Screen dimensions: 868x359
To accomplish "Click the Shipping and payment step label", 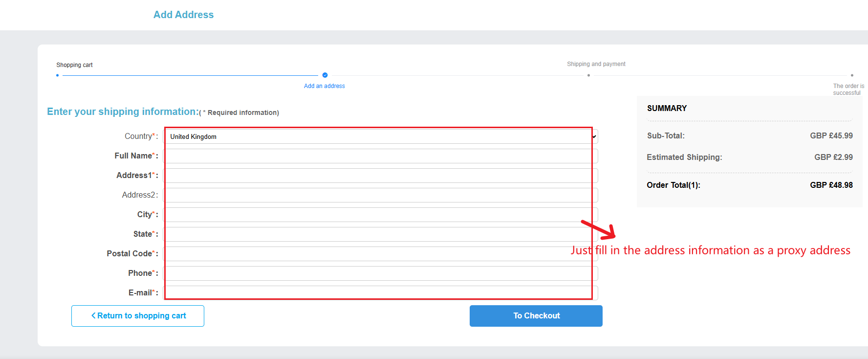I will [x=596, y=64].
